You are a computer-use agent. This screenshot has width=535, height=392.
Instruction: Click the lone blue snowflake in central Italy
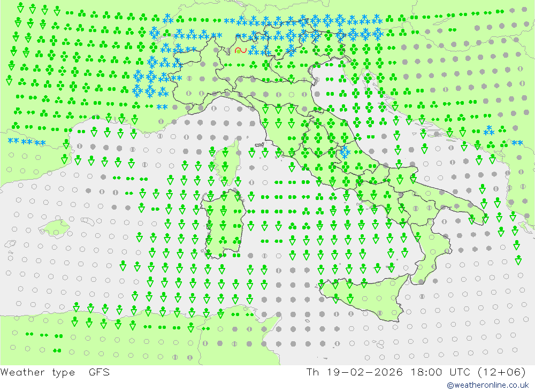coord(345,151)
